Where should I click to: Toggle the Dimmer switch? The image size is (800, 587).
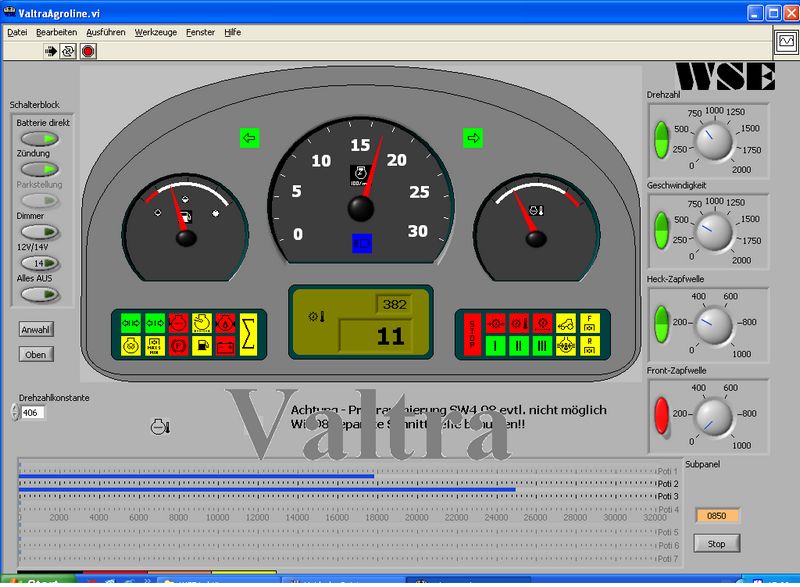(40, 232)
